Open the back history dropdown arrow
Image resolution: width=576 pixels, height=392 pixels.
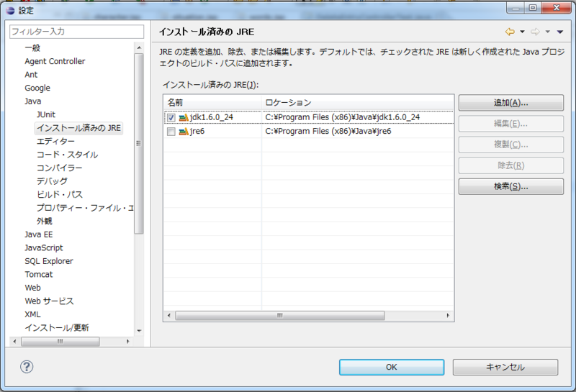(x=522, y=32)
